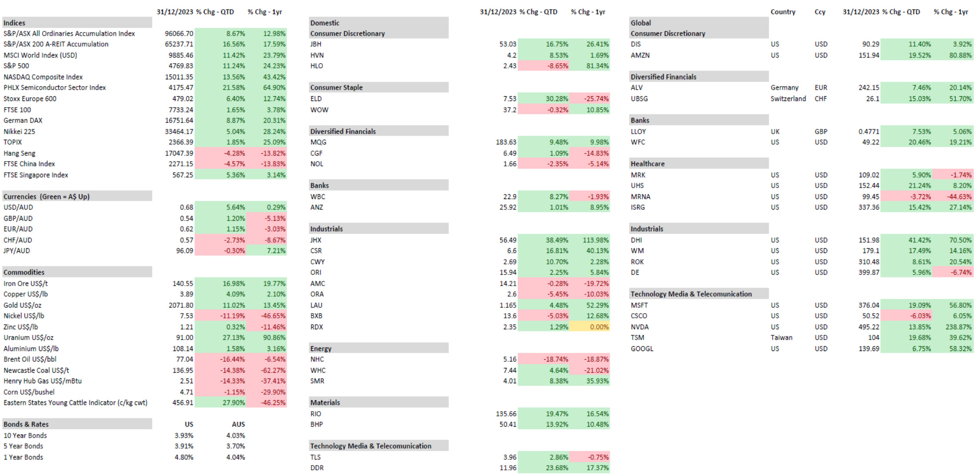
Task: Select the Indices section header
Action: point(15,23)
